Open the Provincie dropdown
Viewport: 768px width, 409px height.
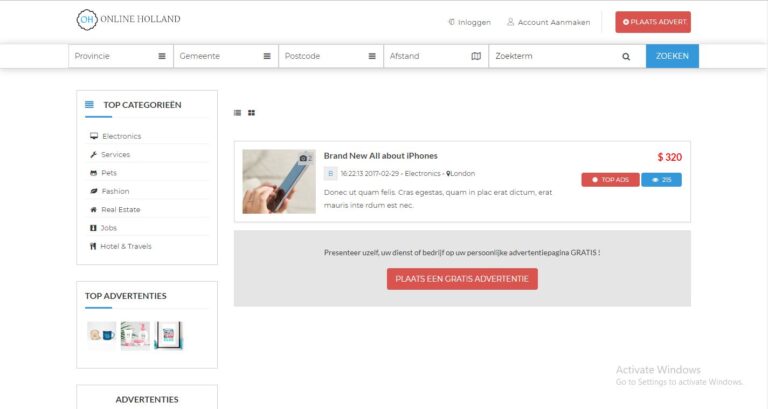tap(120, 57)
